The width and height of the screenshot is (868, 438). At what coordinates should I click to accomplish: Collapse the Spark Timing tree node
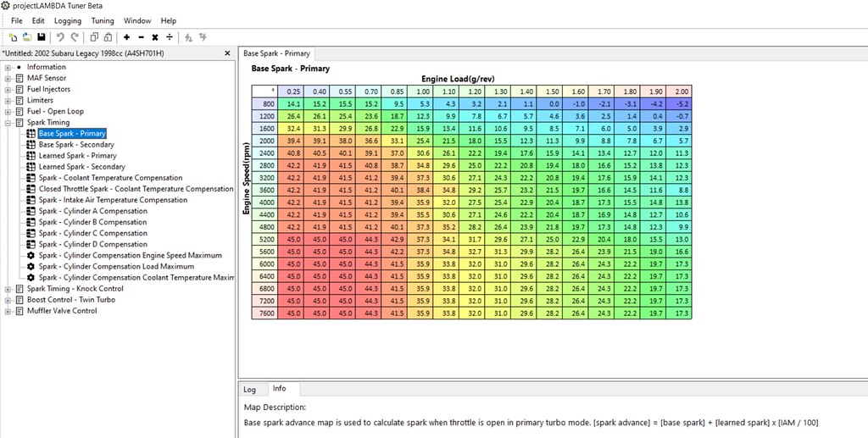click(x=8, y=123)
